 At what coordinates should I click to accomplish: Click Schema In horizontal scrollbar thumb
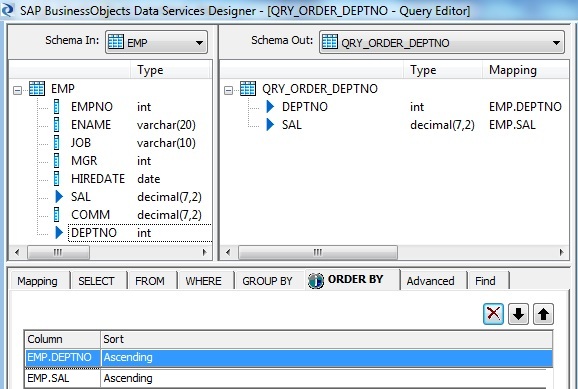click(58, 253)
